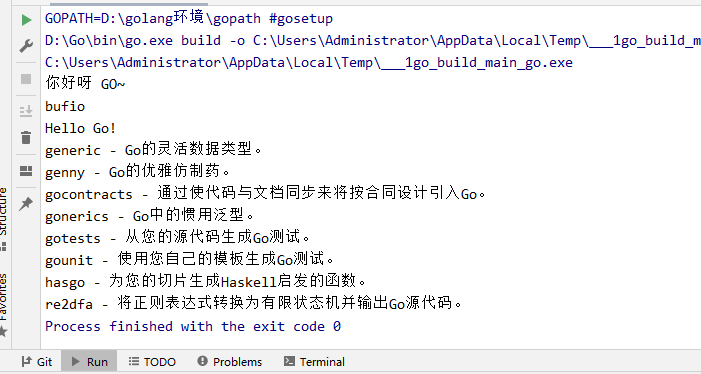Click the GOPATH #gosetup console line
Screen dimensions: 701x374
(x=189, y=19)
